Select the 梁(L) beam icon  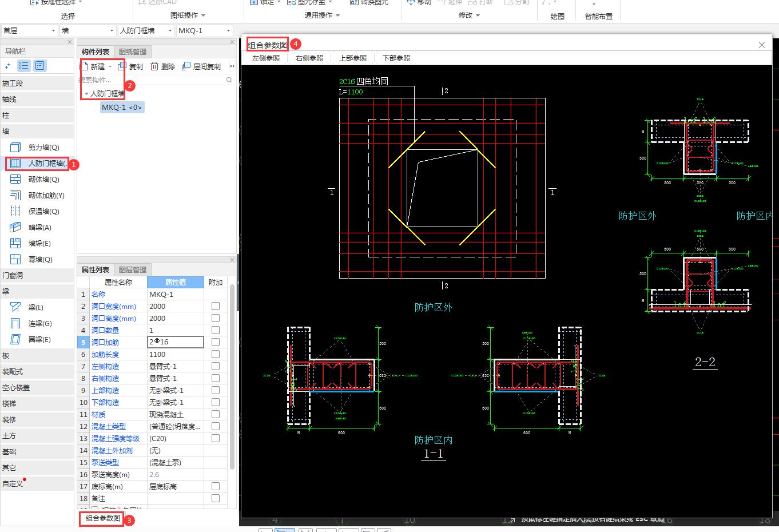click(x=15, y=308)
